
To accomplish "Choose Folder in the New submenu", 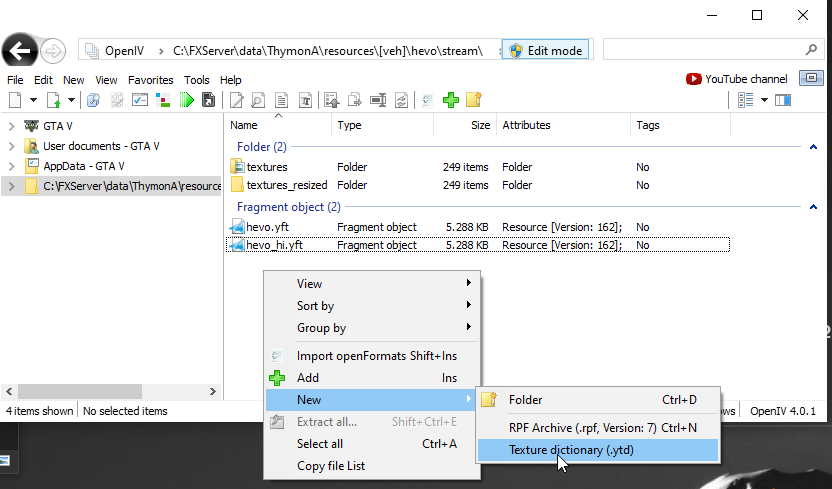I will (598, 400).
